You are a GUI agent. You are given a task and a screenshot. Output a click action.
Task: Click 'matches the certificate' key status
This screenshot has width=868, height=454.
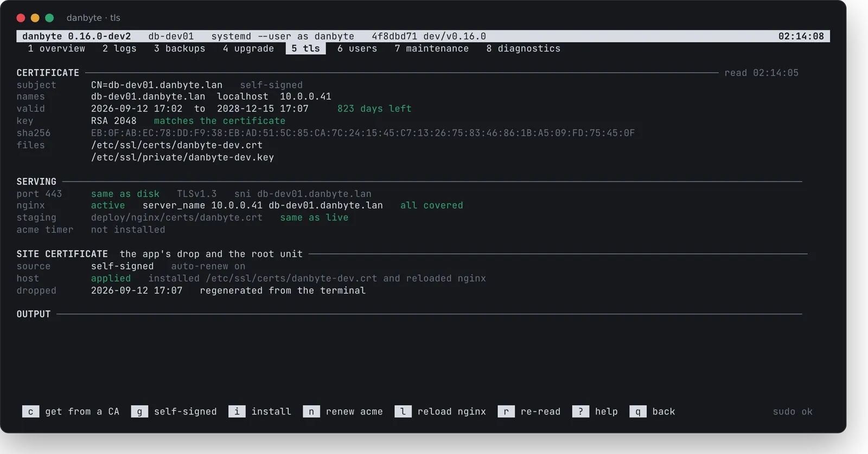(x=220, y=121)
